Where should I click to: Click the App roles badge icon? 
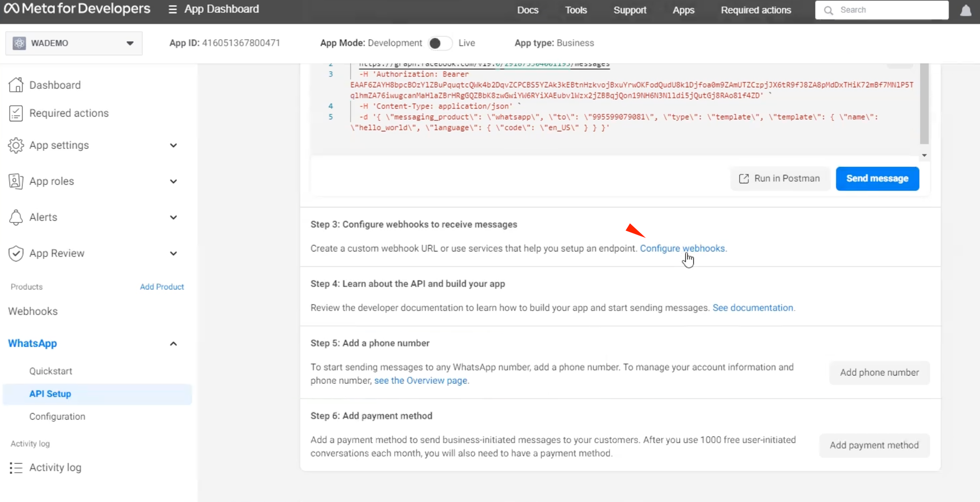[16, 181]
